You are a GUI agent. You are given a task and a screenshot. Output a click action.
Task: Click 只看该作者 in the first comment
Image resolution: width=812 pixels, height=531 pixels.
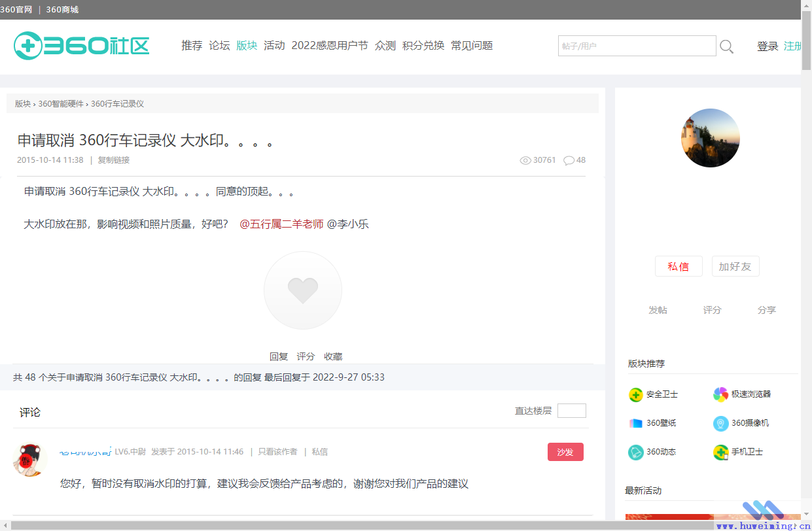pos(277,452)
